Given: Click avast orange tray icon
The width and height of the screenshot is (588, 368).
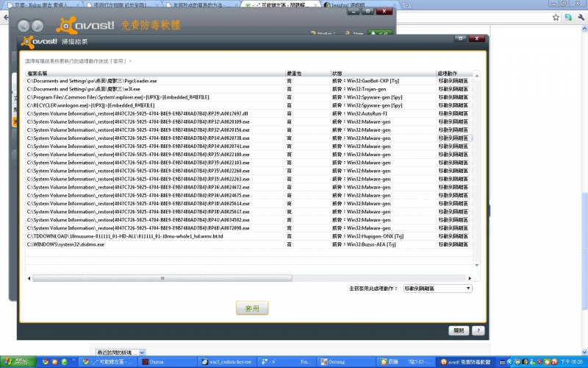Looking at the screenshot, I should point(553,362).
